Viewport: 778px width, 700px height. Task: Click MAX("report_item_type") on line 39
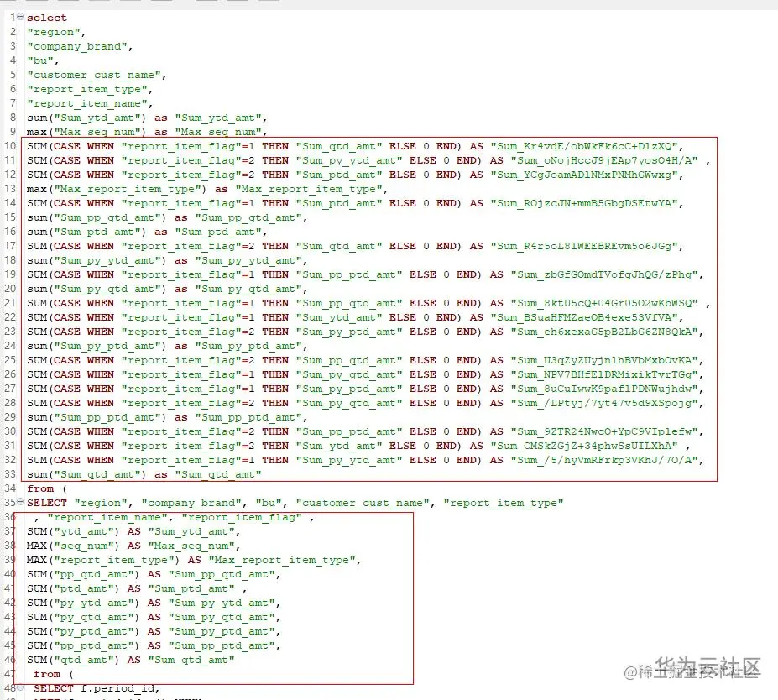point(103,560)
